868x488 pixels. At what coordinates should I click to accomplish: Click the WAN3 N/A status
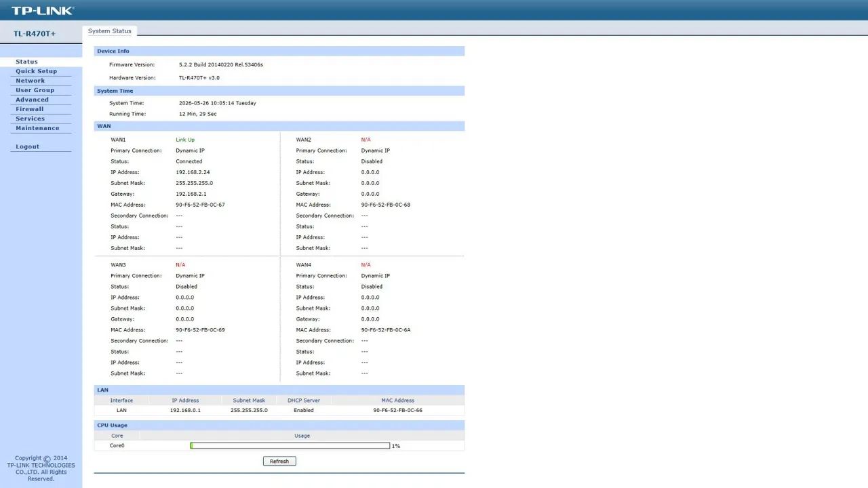point(180,265)
